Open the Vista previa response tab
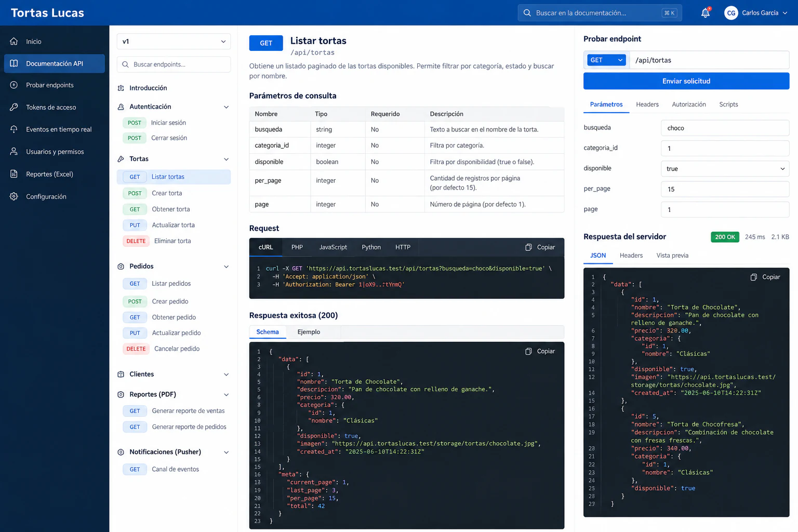 672,256
